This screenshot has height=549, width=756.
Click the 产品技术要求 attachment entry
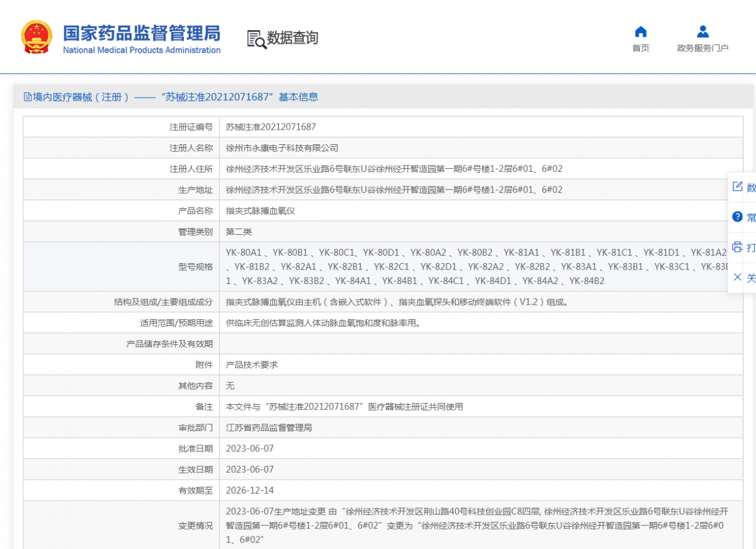pyautogui.click(x=252, y=365)
